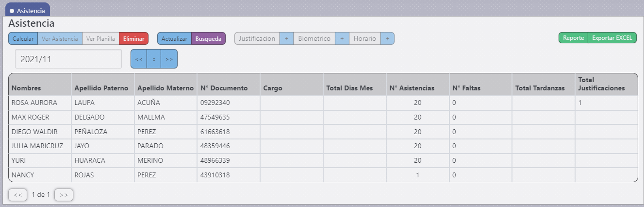Go to next month with >> button
Screen dimensions: 644x207
click(169, 59)
